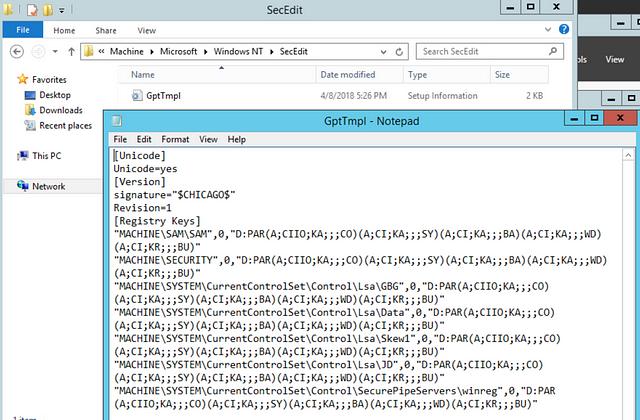Refresh the SecEdit folder view
The width and height of the screenshot is (640, 420).
point(399,52)
